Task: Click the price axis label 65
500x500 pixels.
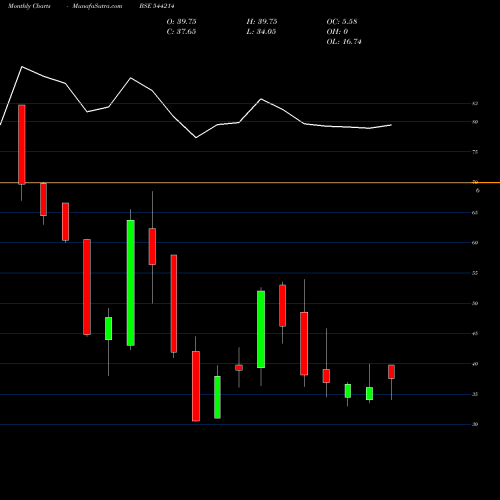Action: click(475, 213)
